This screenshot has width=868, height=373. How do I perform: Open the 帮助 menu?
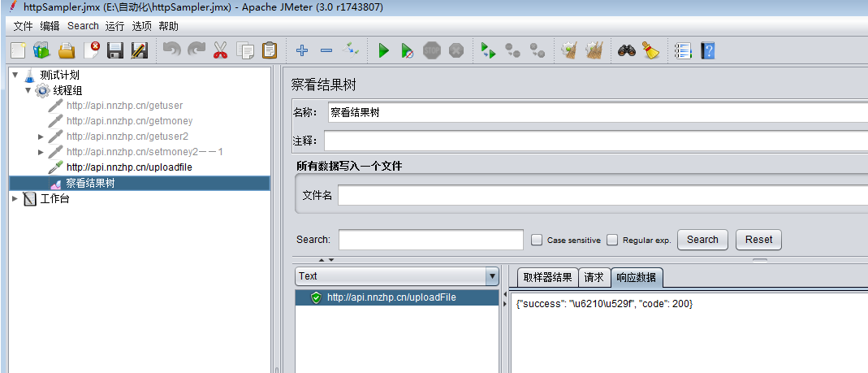click(x=168, y=26)
